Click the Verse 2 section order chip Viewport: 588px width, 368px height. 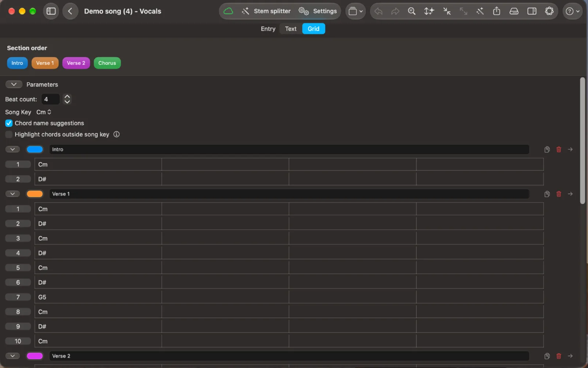76,63
